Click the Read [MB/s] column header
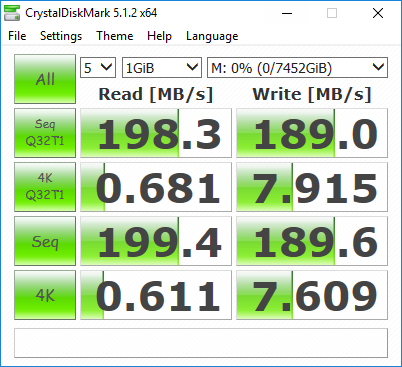 156,94
